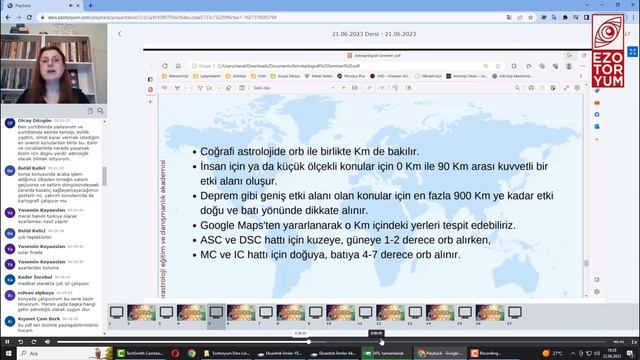Reload the shared-screen browser page

tap(165, 66)
